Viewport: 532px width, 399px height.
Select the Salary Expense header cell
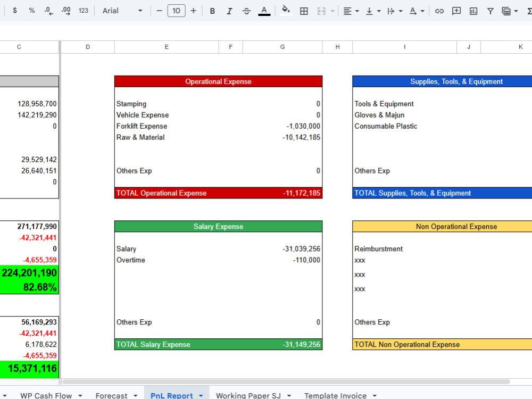pos(218,226)
